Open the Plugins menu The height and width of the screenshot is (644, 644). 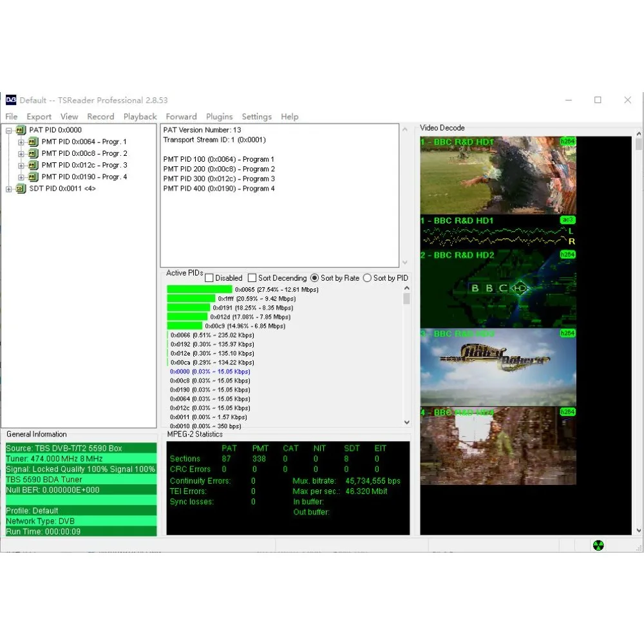pyautogui.click(x=220, y=117)
